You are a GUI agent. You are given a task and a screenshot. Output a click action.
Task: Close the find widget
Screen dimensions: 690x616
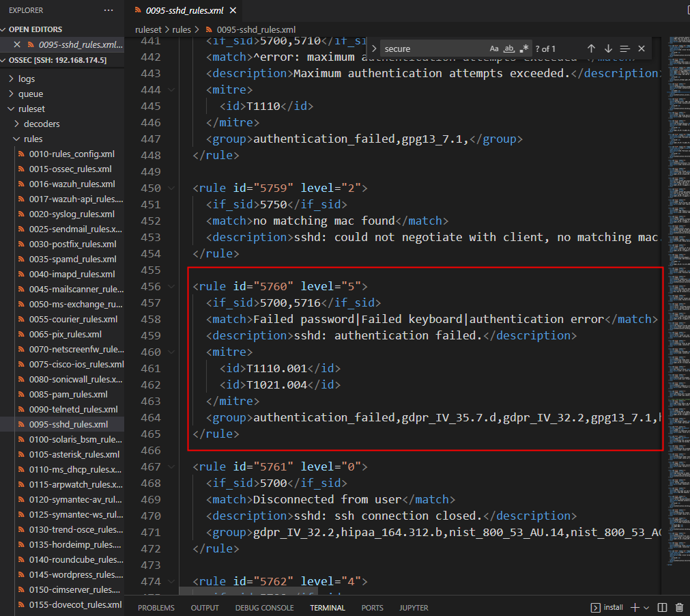coord(642,48)
